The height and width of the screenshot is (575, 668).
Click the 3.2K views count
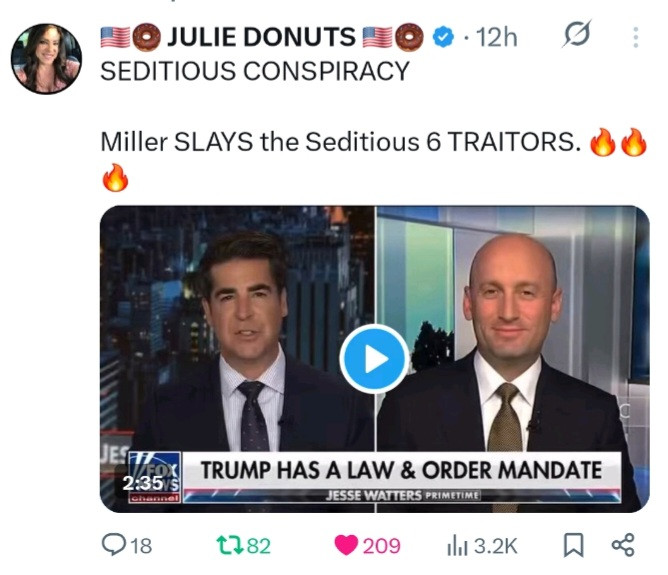pos(496,546)
